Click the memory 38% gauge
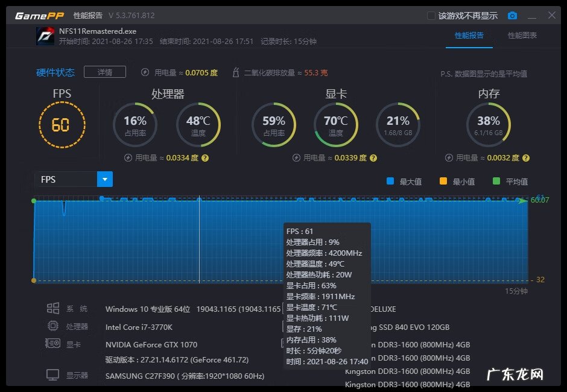This screenshot has width=567, height=392. 489,125
